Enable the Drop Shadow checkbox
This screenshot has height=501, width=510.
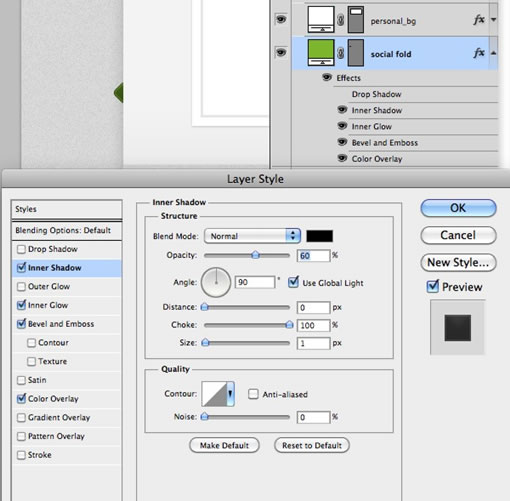pos(21,249)
